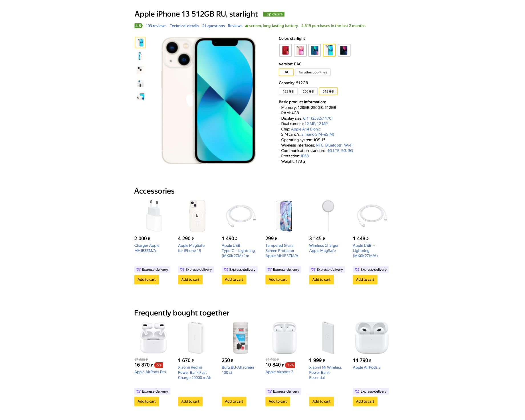Show the second side-view thumbnail
525x420 pixels.
coord(140,56)
